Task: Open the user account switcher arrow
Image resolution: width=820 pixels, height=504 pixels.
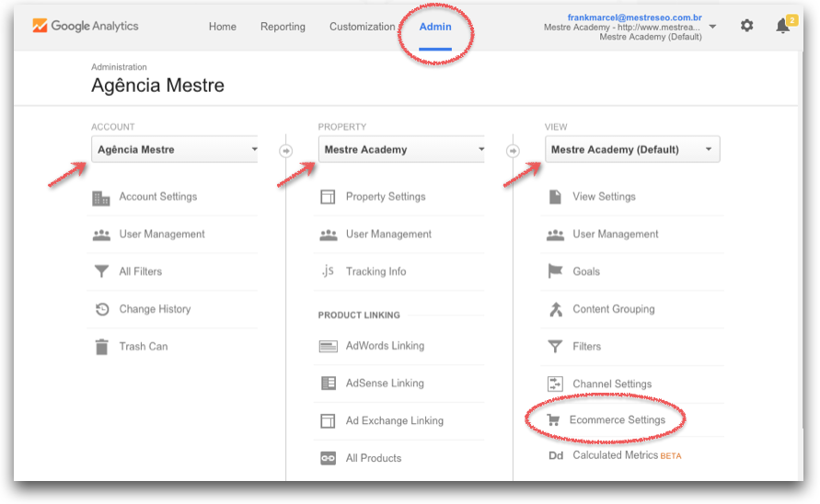Action: click(712, 27)
